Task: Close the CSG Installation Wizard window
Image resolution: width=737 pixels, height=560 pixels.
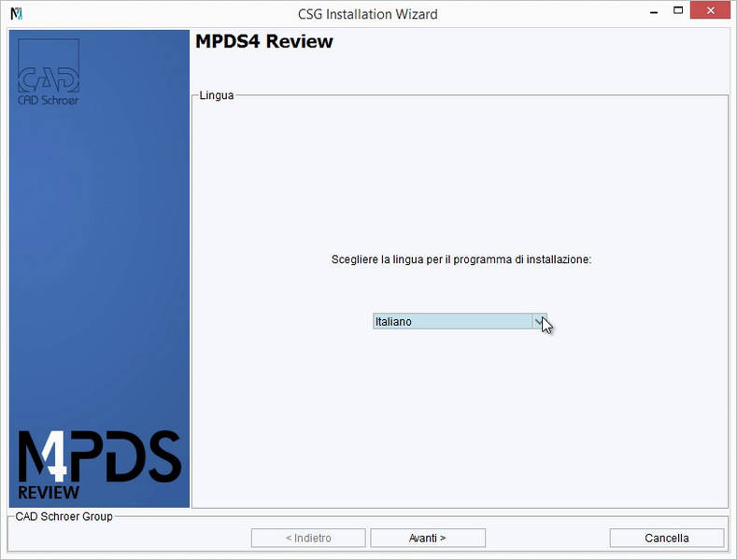Action: [710, 10]
